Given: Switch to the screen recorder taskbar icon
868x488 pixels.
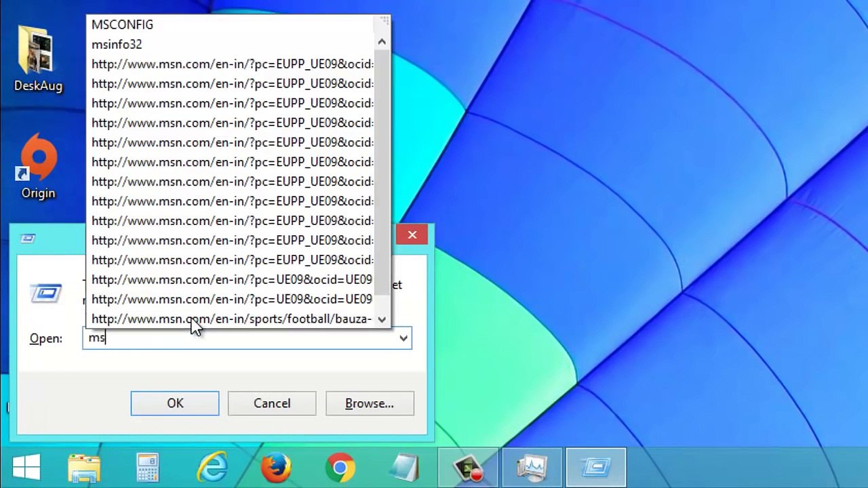Looking at the screenshot, I should [468, 468].
